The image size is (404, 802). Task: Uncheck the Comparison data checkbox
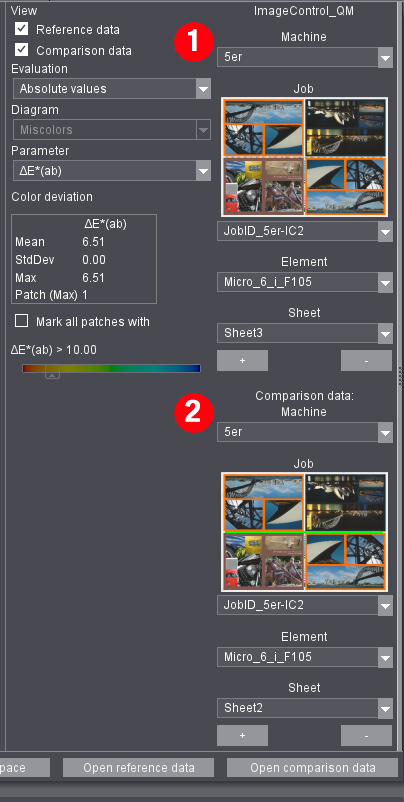tap(21, 50)
